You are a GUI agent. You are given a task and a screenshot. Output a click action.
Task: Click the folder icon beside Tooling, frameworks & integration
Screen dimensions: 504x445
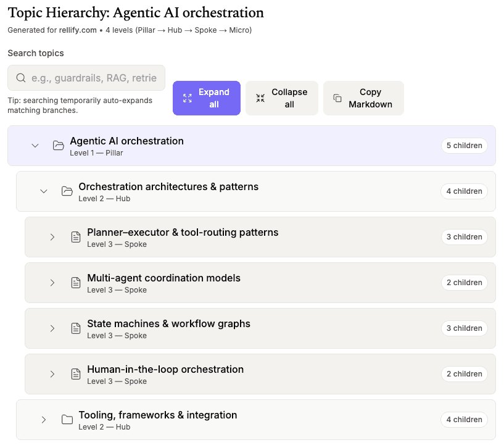[67, 420]
